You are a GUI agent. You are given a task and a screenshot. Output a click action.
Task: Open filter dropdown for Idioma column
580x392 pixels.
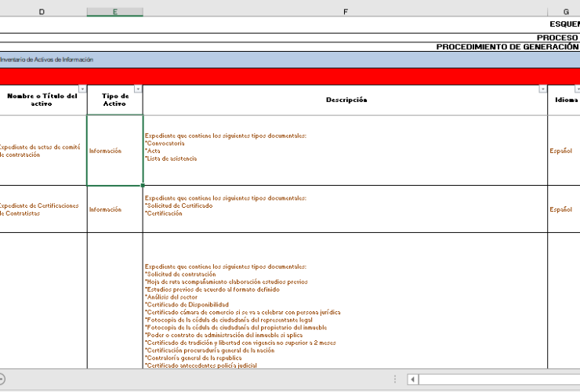coord(578,89)
